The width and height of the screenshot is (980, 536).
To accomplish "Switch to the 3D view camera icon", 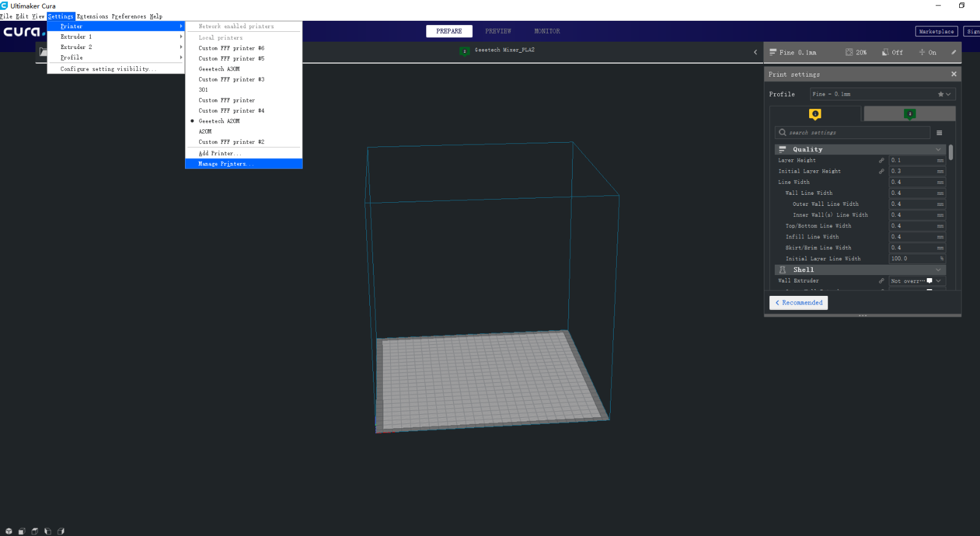I will 9,531.
